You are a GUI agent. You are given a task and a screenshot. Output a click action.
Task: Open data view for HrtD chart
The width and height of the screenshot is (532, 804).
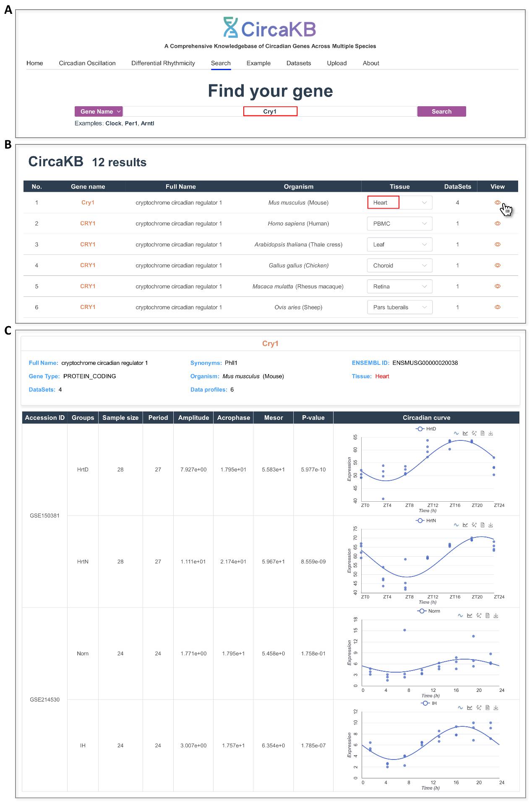pyautogui.click(x=482, y=434)
